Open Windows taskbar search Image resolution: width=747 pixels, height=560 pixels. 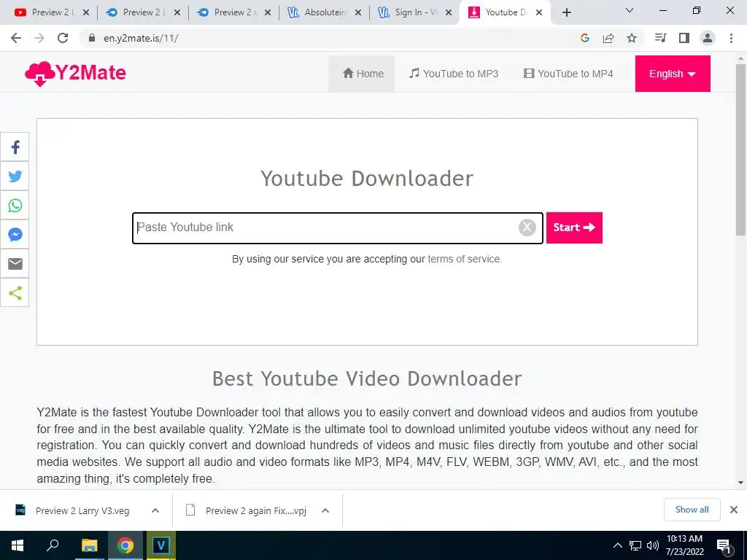[53, 545]
